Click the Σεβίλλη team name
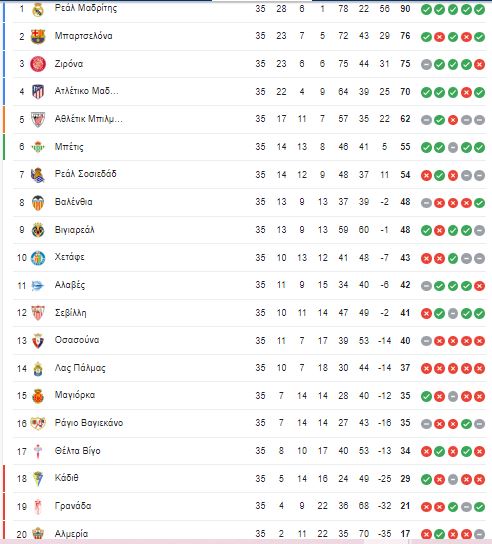 [x=70, y=313]
